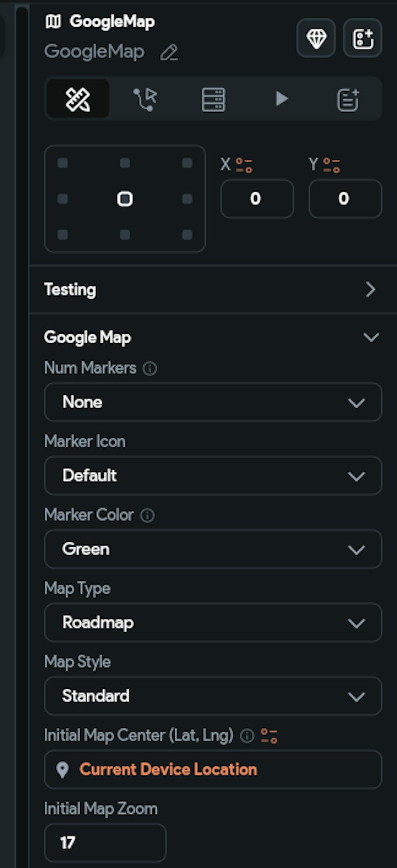
Task: Open the Map Type dropdown showing Roadmap
Action: coord(213,622)
